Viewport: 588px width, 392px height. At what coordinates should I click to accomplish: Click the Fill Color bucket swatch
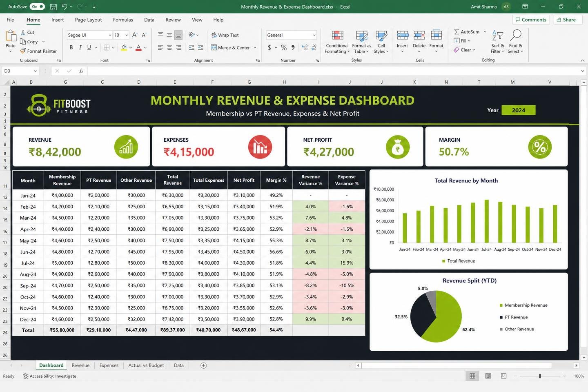[124, 48]
